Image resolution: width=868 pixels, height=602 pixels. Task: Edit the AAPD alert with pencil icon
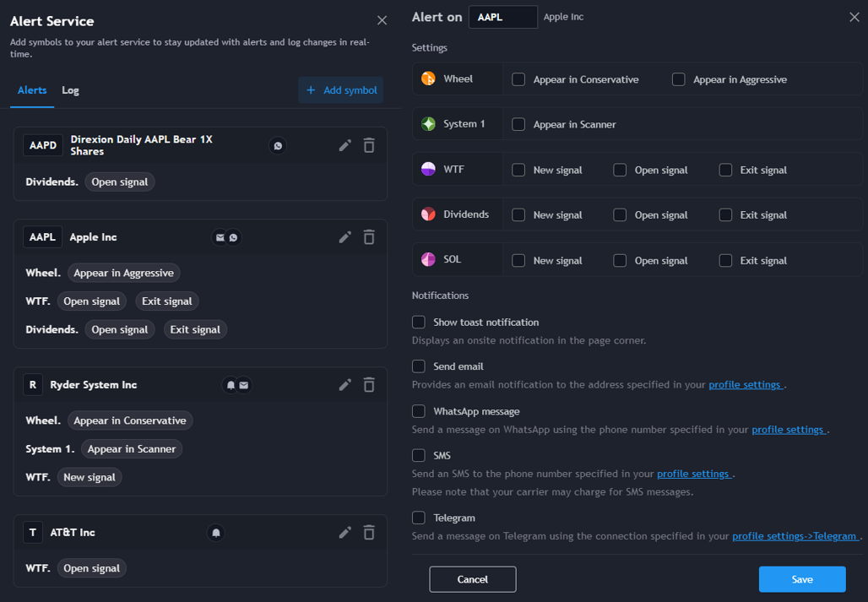344,145
